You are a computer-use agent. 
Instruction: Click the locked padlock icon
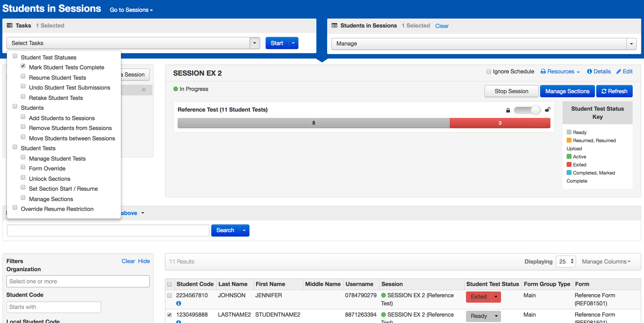pyautogui.click(x=508, y=110)
